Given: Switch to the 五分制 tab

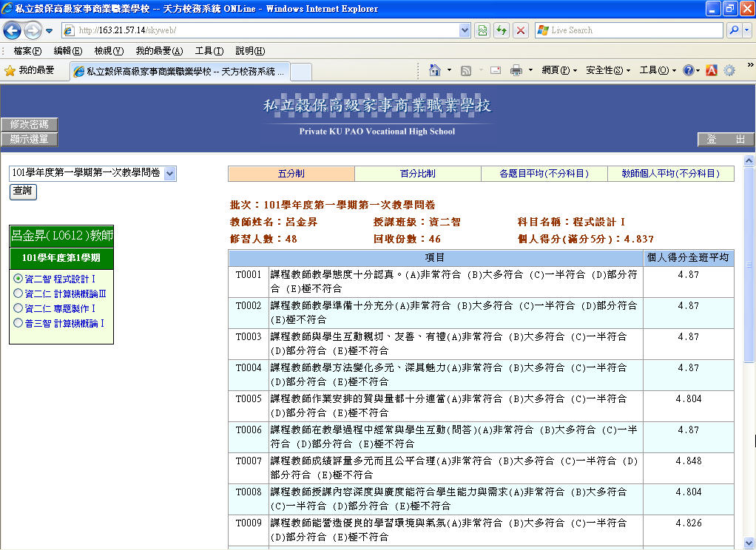Looking at the screenshot, I should (291, 174).
